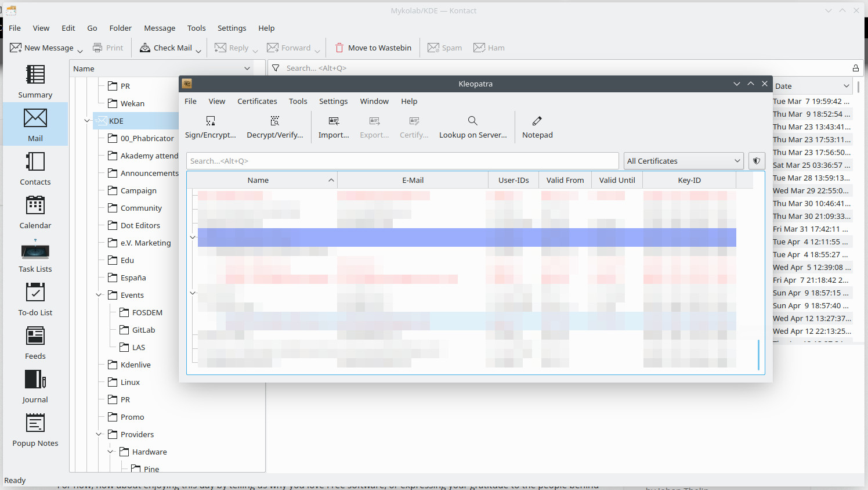Open Message menu in Kontact
The image size is (868, 490).
160,28
